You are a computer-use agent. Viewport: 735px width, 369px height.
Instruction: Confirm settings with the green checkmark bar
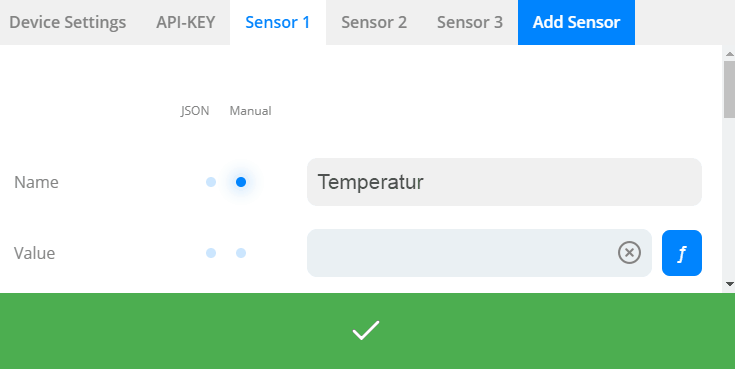[368, 331]
